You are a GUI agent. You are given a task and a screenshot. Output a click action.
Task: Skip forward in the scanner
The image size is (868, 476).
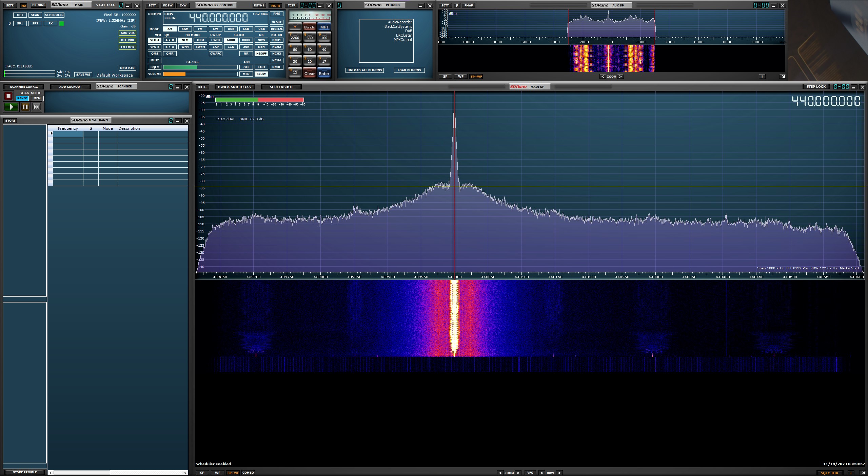[x=37, y=107]
